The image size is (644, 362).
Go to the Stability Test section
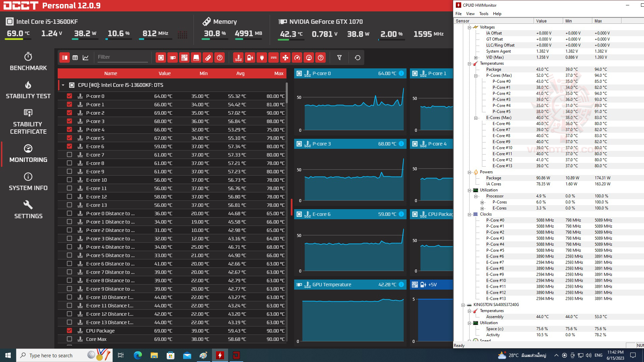(x=28, y=90)
